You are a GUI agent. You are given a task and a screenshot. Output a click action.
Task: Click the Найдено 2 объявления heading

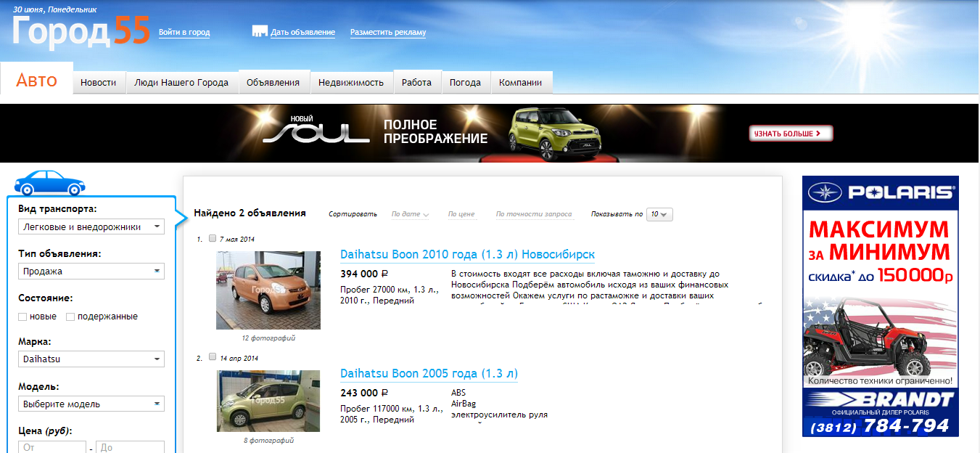coord(250,213)
